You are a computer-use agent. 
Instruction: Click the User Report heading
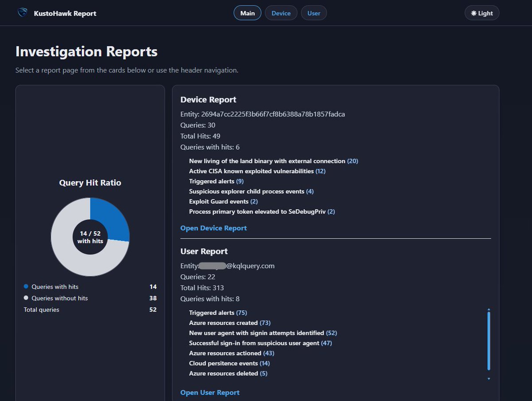(x=204, y=251)
